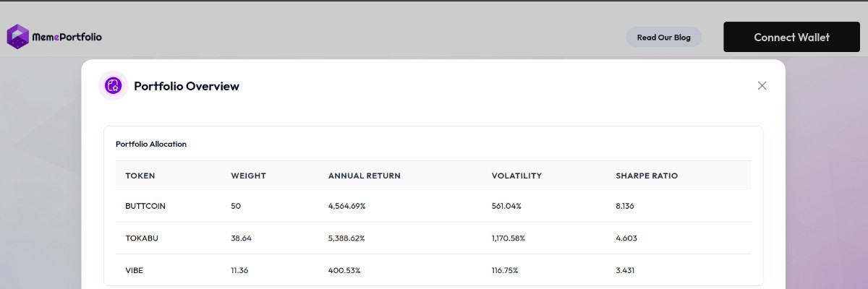
Task: Click BUTTCOIN weight value 50
Action: click(x=236, y=206)
